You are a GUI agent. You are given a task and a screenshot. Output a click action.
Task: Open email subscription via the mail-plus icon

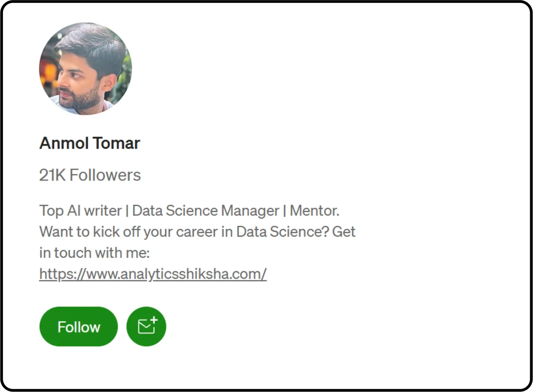tap(146, 326)
